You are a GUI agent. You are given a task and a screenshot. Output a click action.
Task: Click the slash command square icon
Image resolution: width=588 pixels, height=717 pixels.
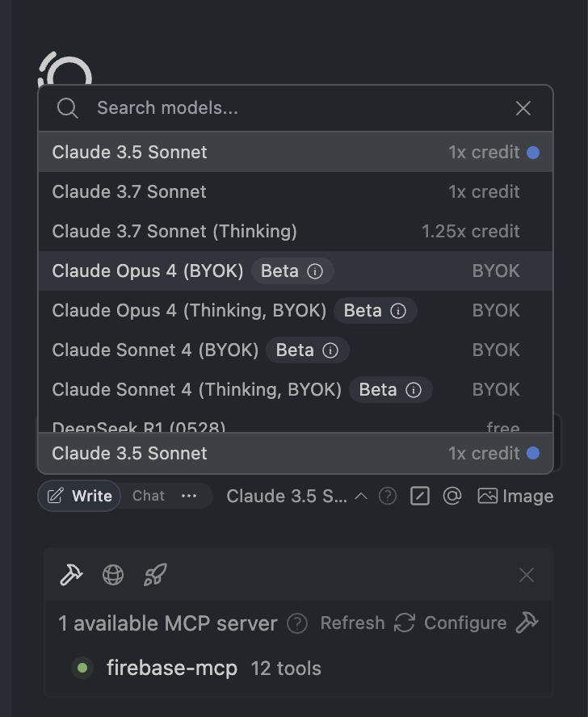tap(420, 496)
